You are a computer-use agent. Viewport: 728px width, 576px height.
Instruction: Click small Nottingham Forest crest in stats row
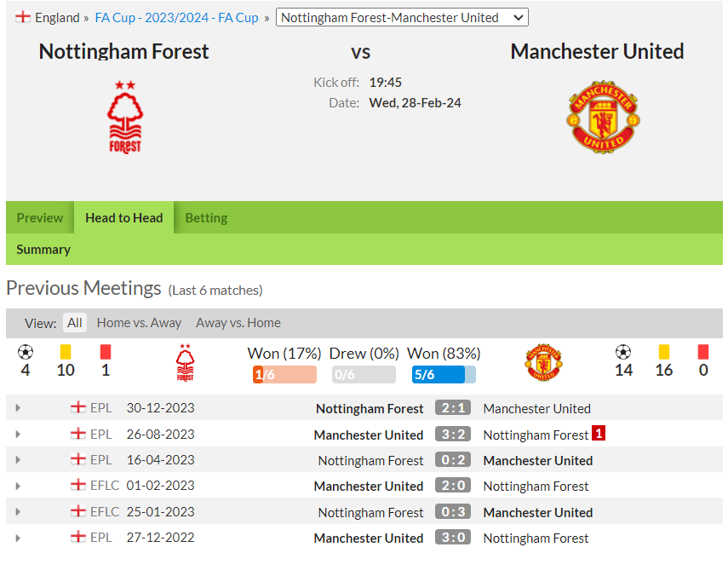click(x=186, y=363)
